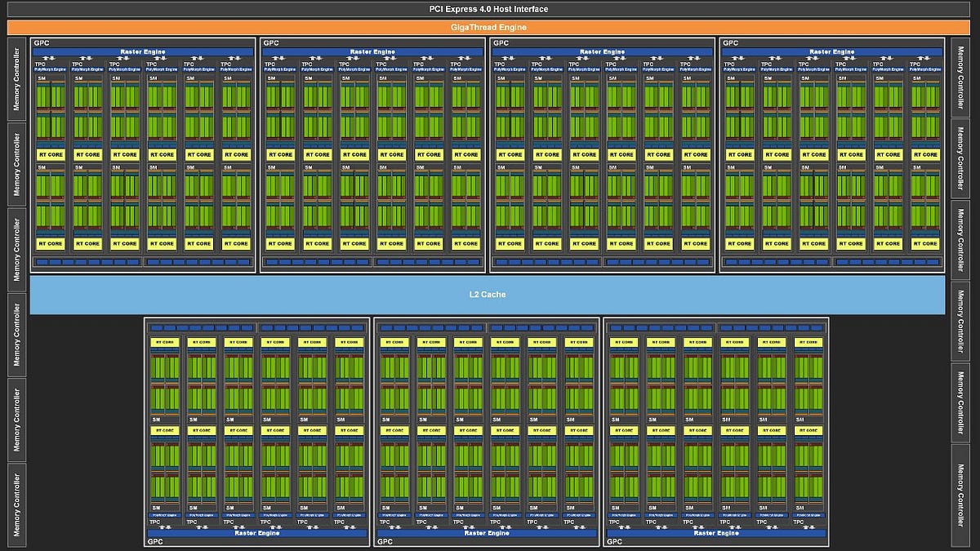Image resolution: width=980 pixels, height=551 pixels.
Task: Click the topmost Memory Controller on right side
Action: tap(960, 77)
